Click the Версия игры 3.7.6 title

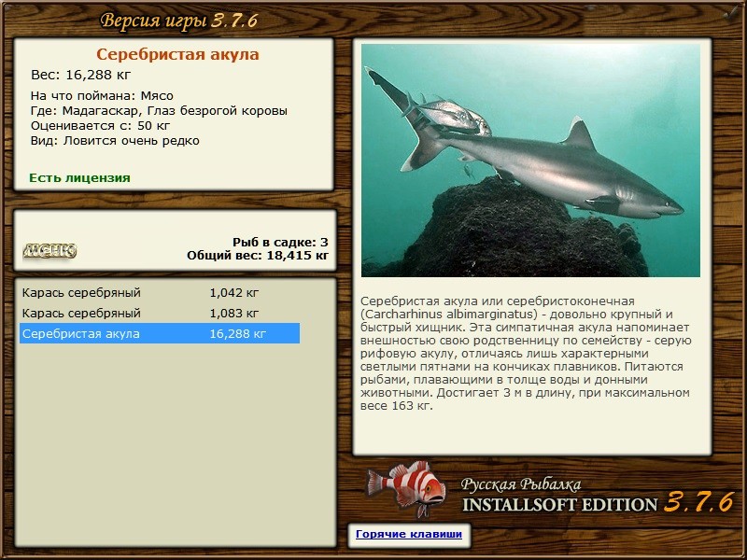[179, 21]
